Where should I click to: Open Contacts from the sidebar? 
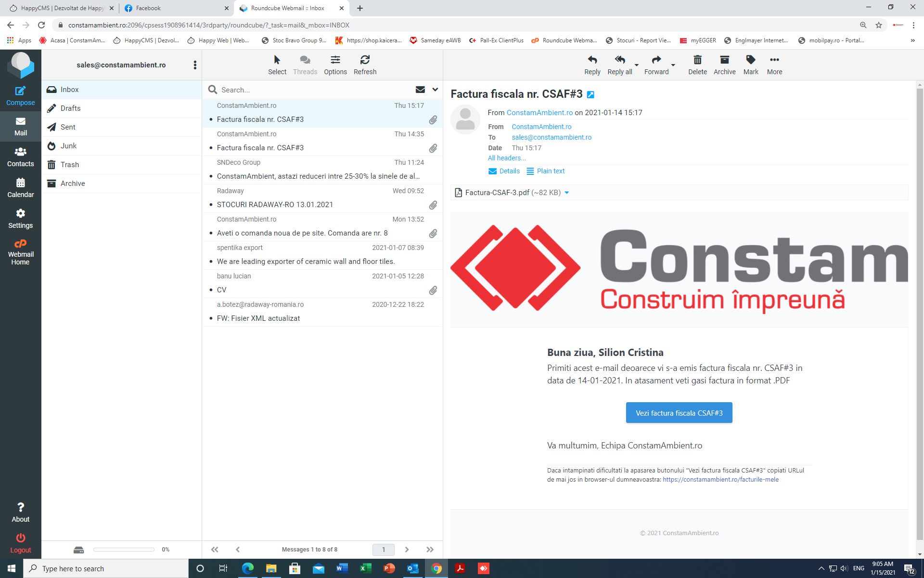(x=20, y=158)
